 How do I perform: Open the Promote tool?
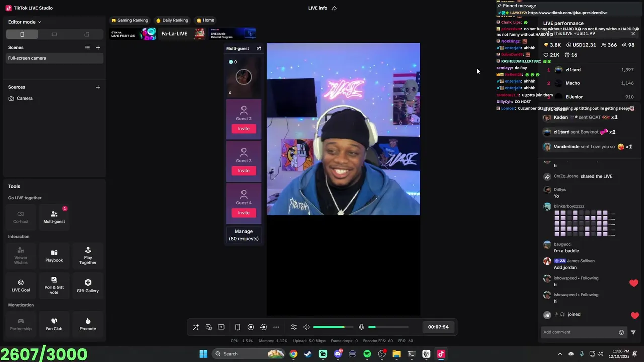[x=88, y=324]
